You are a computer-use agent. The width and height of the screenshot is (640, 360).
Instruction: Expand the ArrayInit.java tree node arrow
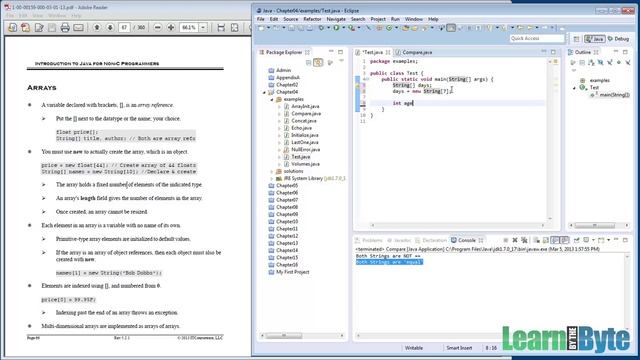(279, 107)
